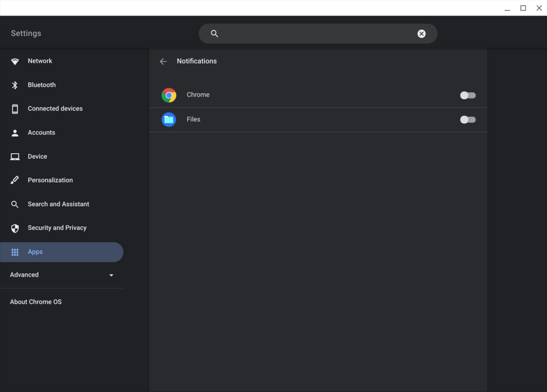Clear the settings search field

[421, 34]
